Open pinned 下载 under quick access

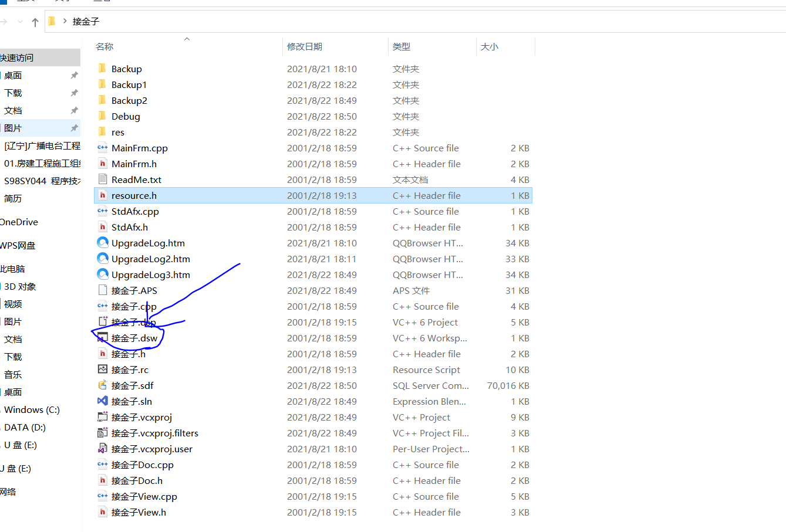pyautogui.click(x=13, y=93)
